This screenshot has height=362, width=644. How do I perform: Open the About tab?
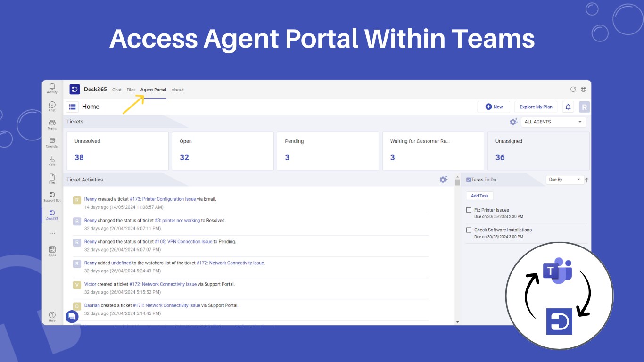[178, 90]
